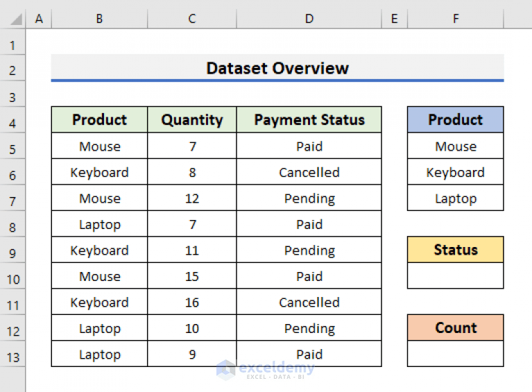Select row 3 header
Image resolution: width=532 pixels, height=392 pixels.
coord(12,94)
